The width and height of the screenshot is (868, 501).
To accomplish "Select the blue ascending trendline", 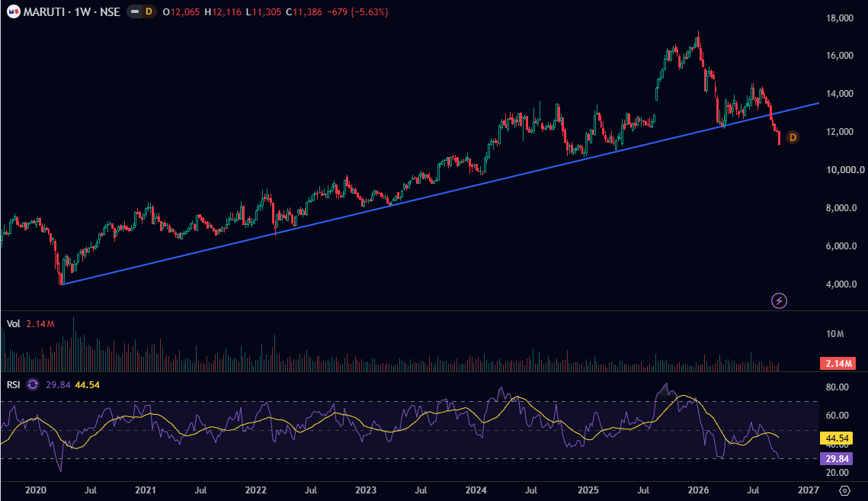I will [440, 194].
